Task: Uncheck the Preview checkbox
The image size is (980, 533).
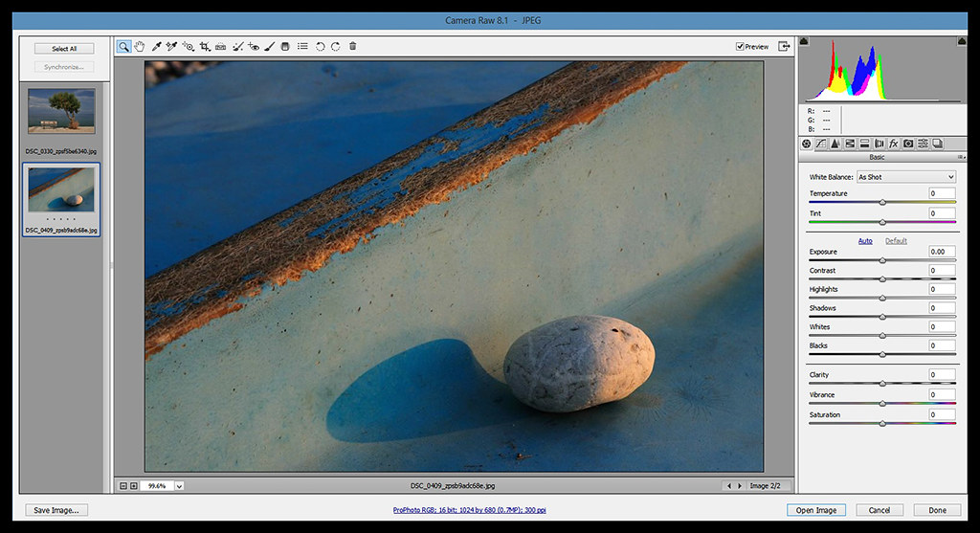Action: click(740, 46)
